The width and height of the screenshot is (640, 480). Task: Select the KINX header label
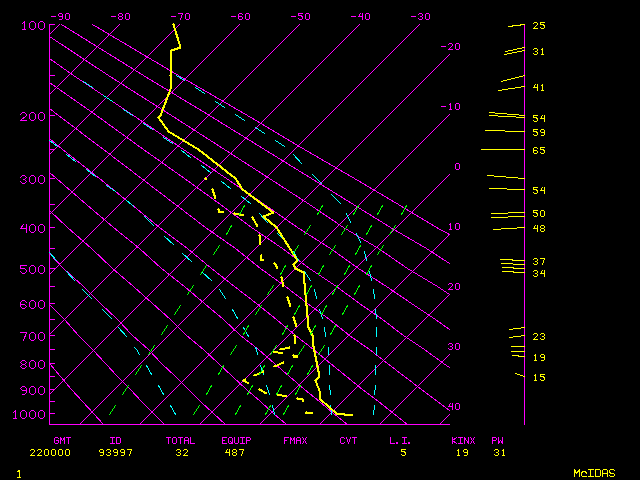point(463,440)
